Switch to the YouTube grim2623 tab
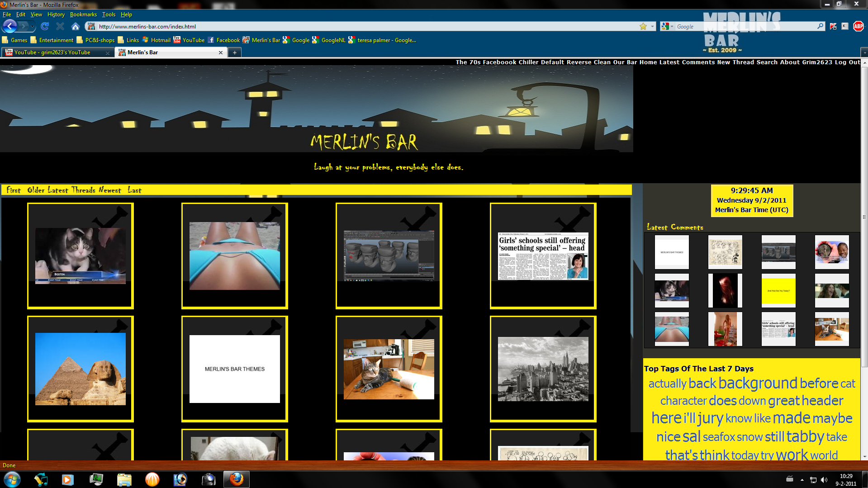Viewport: 868px width, 488px height. pos(57,52)
